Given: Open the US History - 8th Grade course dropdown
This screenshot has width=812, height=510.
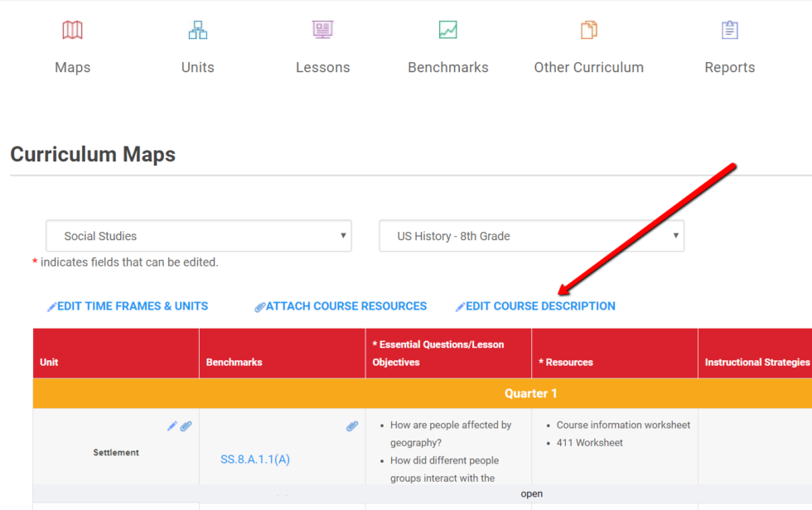Looking at the screenshot, I should 530,236.
